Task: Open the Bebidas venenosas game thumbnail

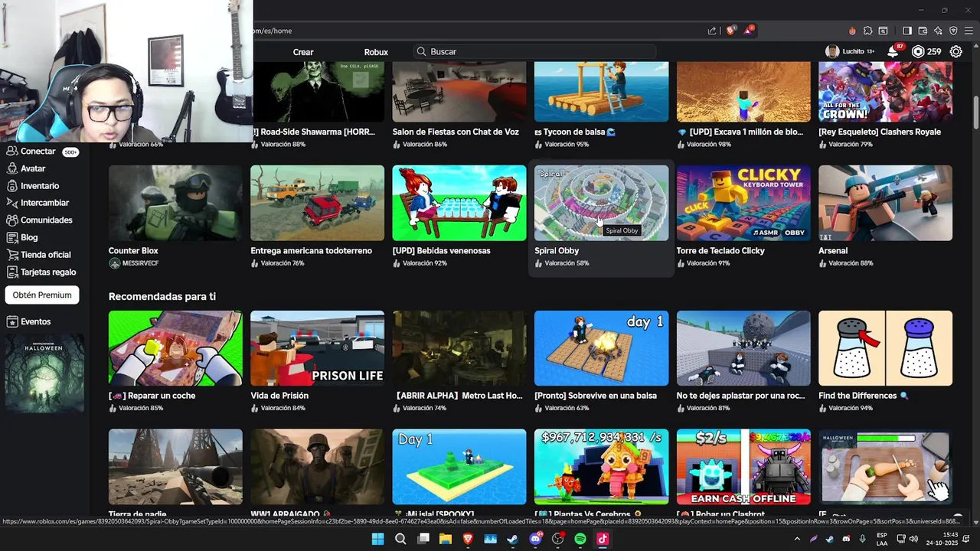Action: (x=459, y=203)
